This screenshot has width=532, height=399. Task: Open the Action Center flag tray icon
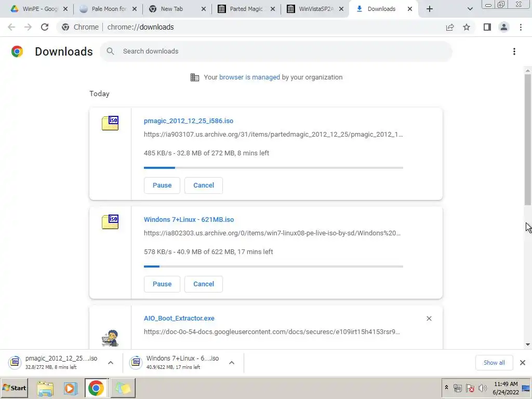point(470,388)
